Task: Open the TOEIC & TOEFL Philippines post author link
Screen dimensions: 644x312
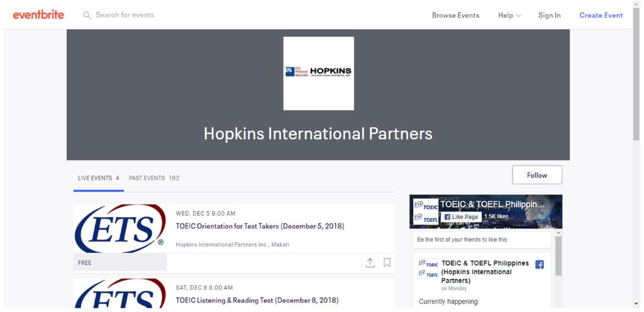Action: coord(485,272)
